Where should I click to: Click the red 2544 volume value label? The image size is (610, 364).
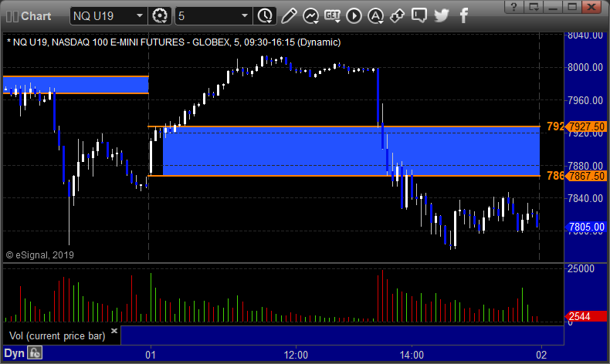pos(585,316)
